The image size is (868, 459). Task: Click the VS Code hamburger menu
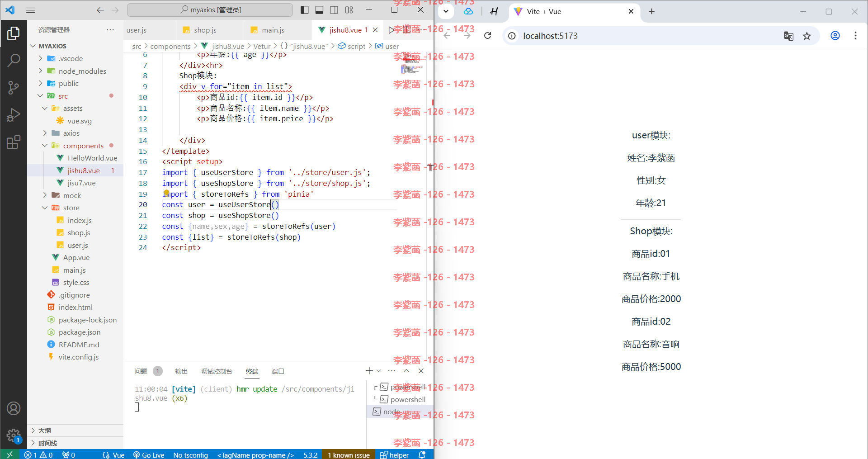31,10
